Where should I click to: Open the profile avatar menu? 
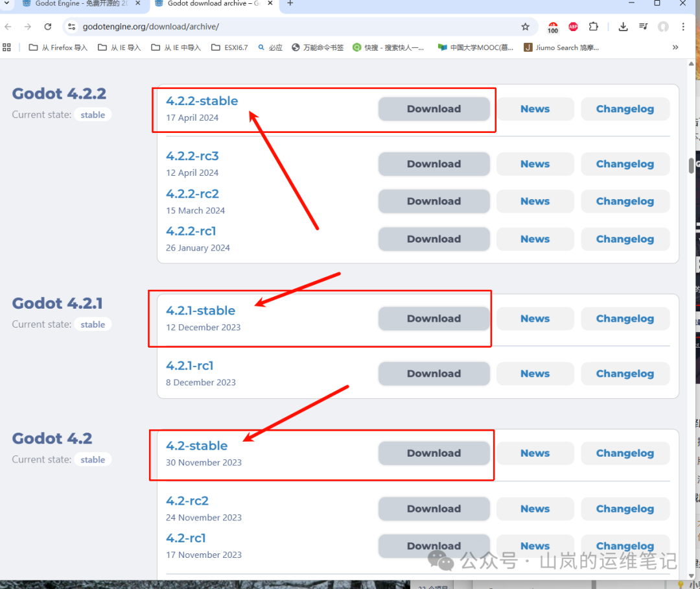coord(664,27)
